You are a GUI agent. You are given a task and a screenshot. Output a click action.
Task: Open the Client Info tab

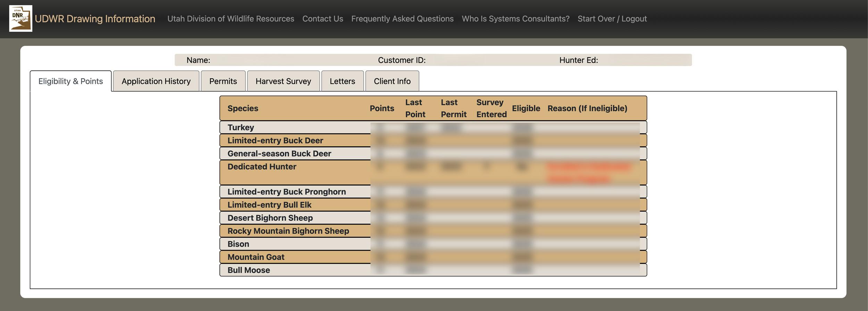pos(392,81)
